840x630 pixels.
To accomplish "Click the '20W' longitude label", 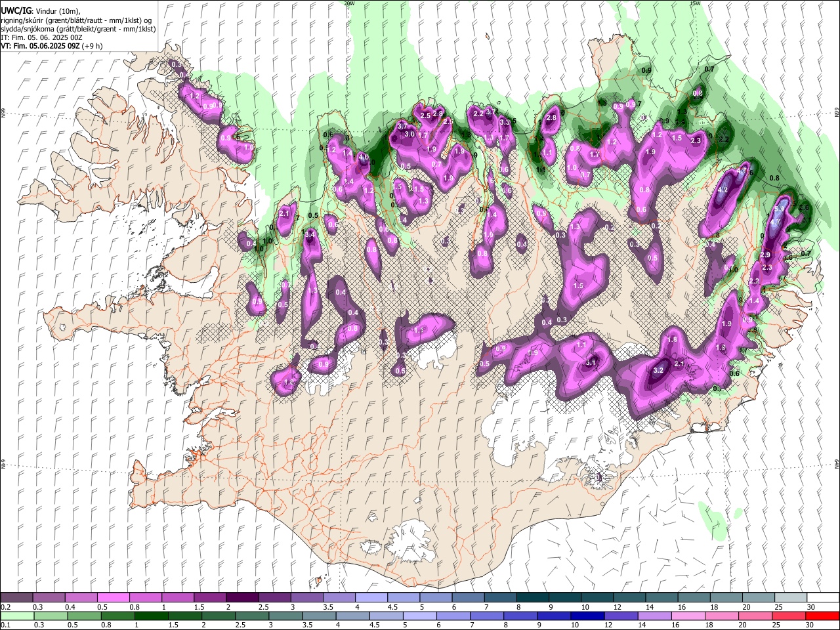I will (350, 3).
